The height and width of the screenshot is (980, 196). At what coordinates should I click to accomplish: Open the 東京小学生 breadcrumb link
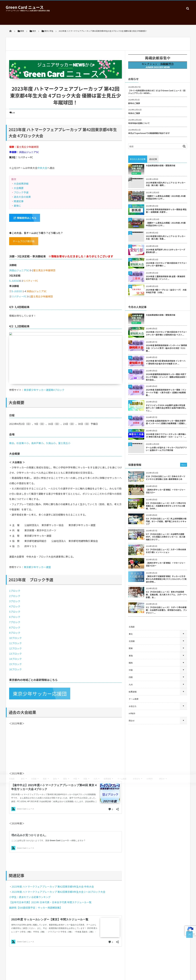48,31
